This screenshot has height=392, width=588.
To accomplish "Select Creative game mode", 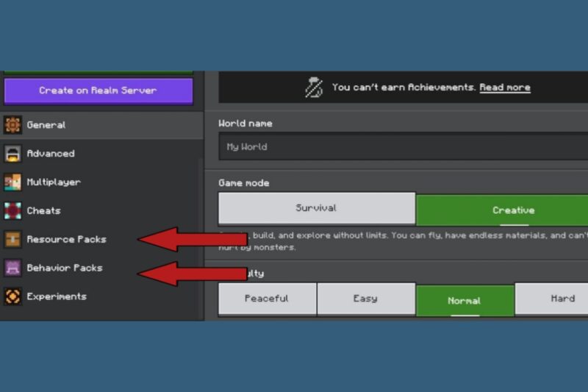I will (x=502, y=210).
